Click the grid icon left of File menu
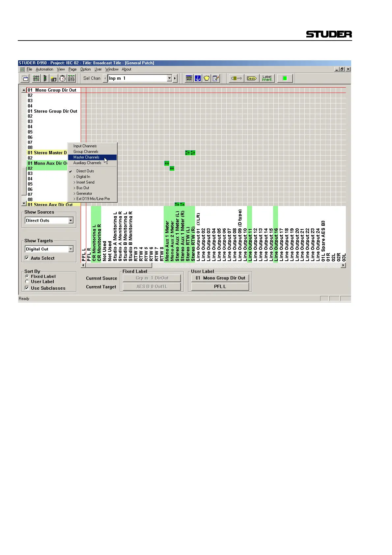The height and width of the screenshot is (555, 392). point(22,69)
